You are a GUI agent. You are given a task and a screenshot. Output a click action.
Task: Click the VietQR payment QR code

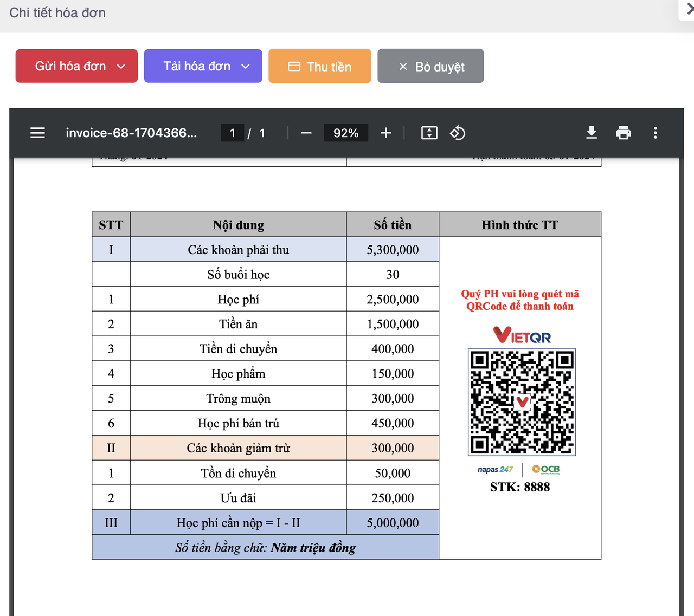click(522, 402)
